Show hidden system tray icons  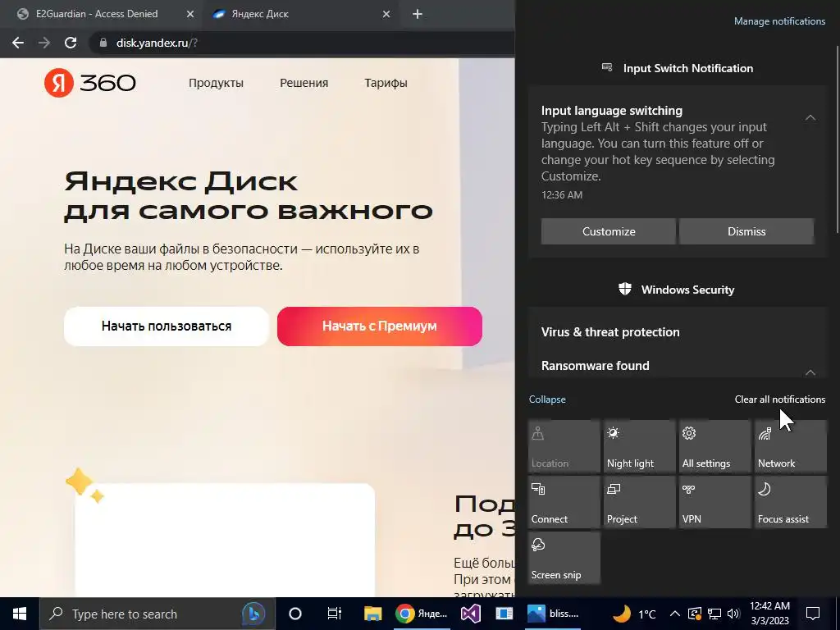(x=675, y=614)
